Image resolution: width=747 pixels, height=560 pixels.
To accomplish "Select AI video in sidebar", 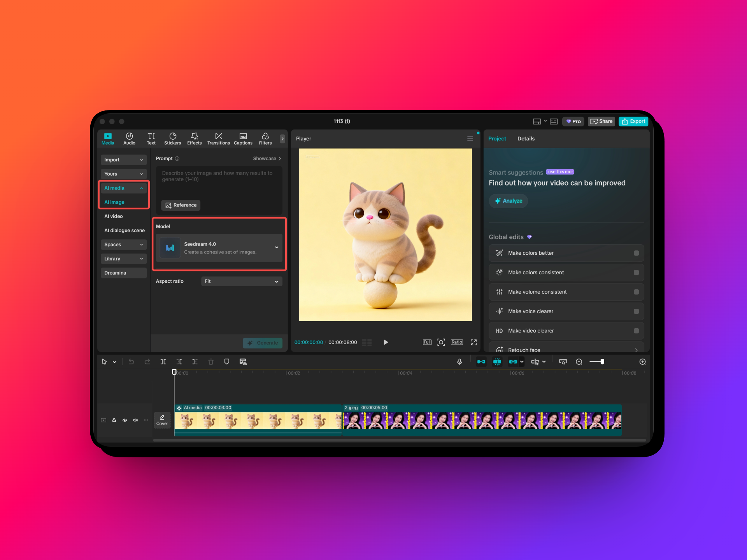I will click(x=114, y=216).
